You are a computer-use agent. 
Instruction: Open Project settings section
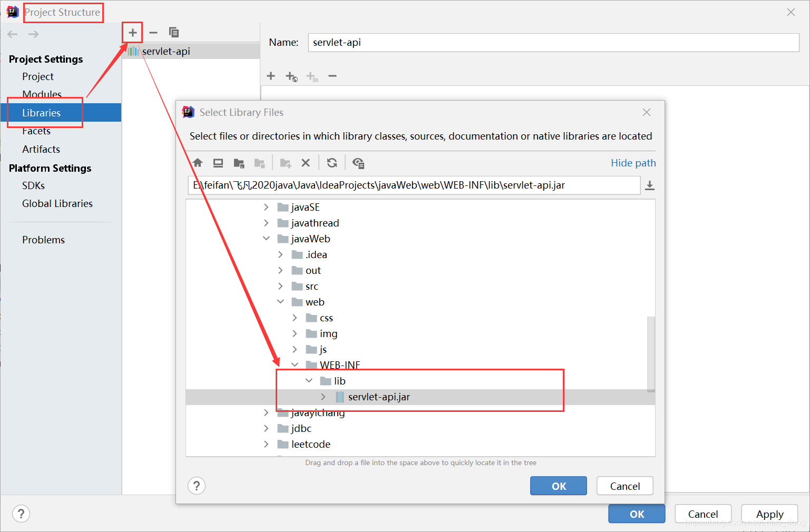tap(38, 76)
